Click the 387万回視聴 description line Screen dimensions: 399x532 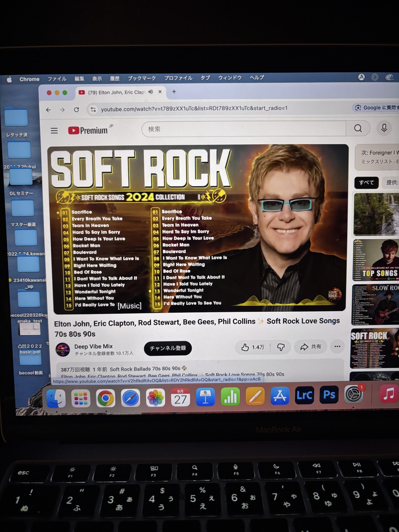coord(124,369)
